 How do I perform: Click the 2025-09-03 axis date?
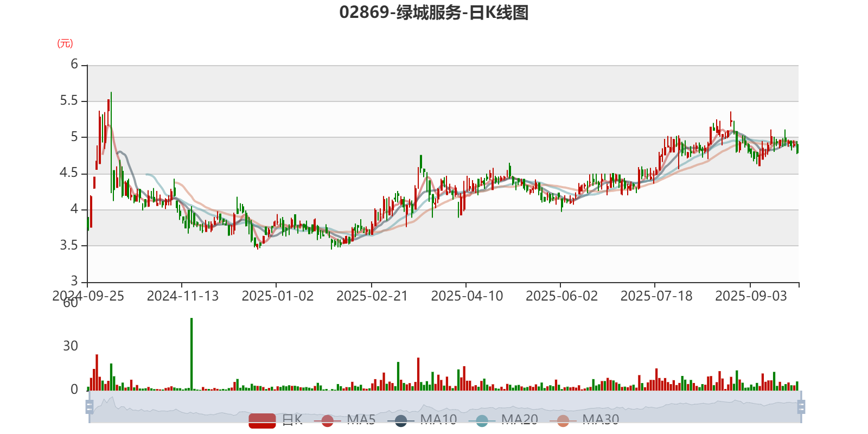(x=751, y=296)
